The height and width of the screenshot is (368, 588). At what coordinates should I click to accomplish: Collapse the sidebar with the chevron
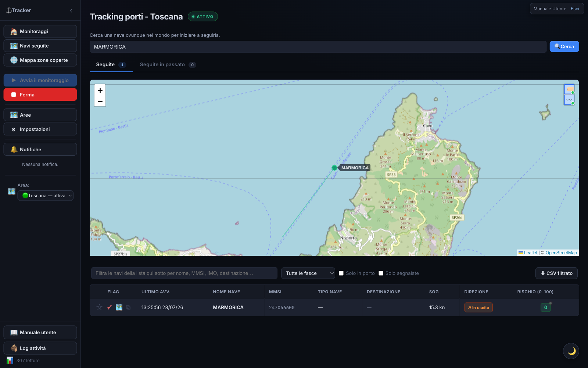tap(71, 11)
